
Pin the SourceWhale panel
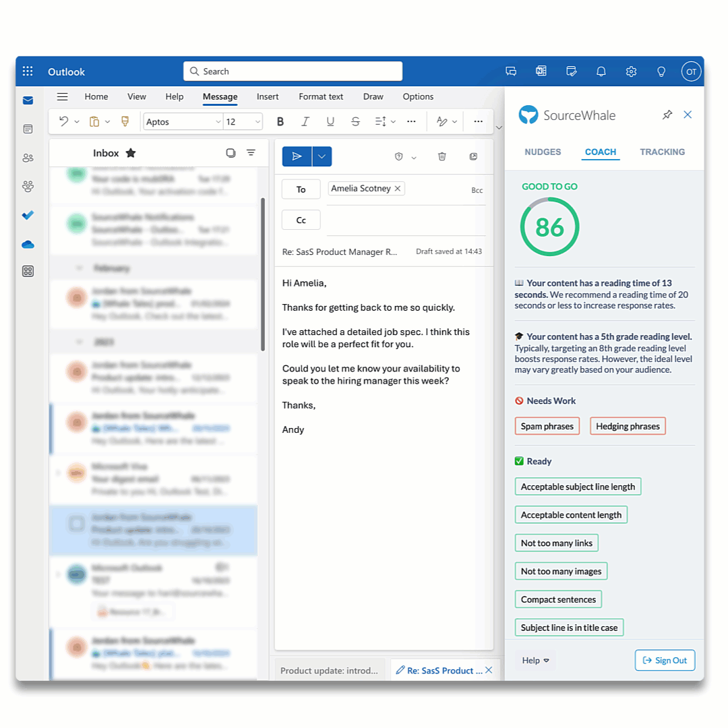pyautogui.click(x=667, y=115)
